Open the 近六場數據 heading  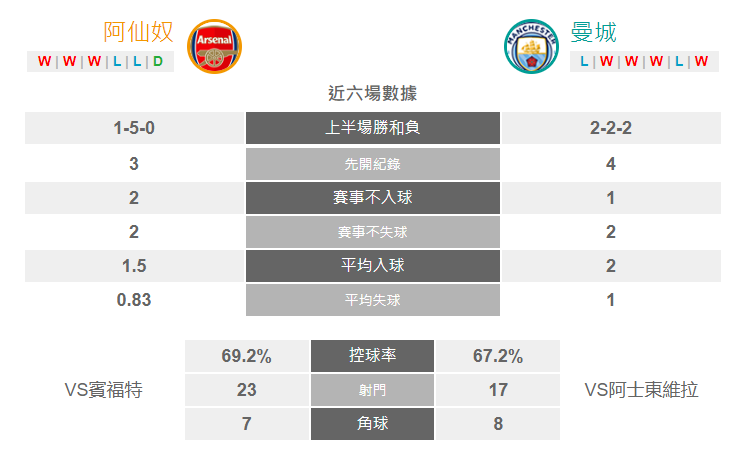(373, 93)
